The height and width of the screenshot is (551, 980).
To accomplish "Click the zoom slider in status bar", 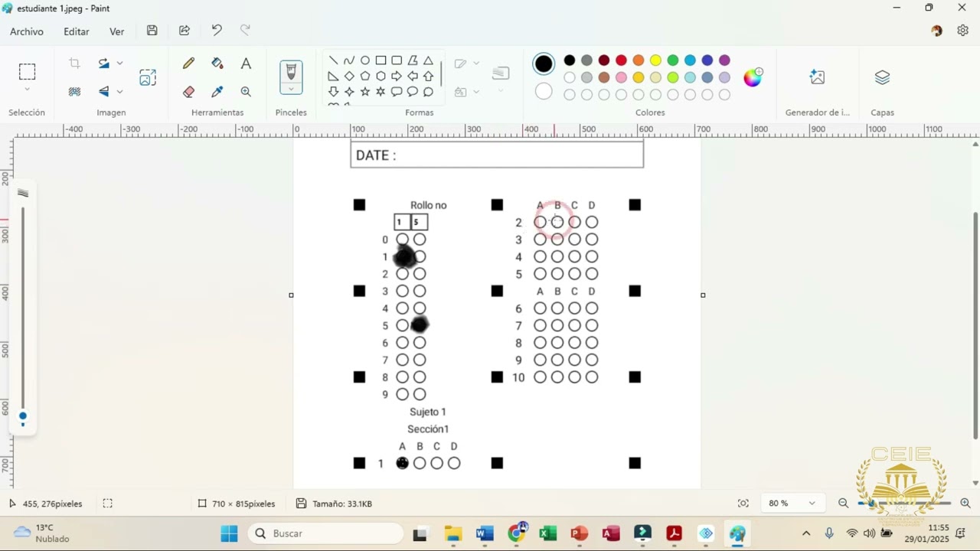I will (903, 503).
